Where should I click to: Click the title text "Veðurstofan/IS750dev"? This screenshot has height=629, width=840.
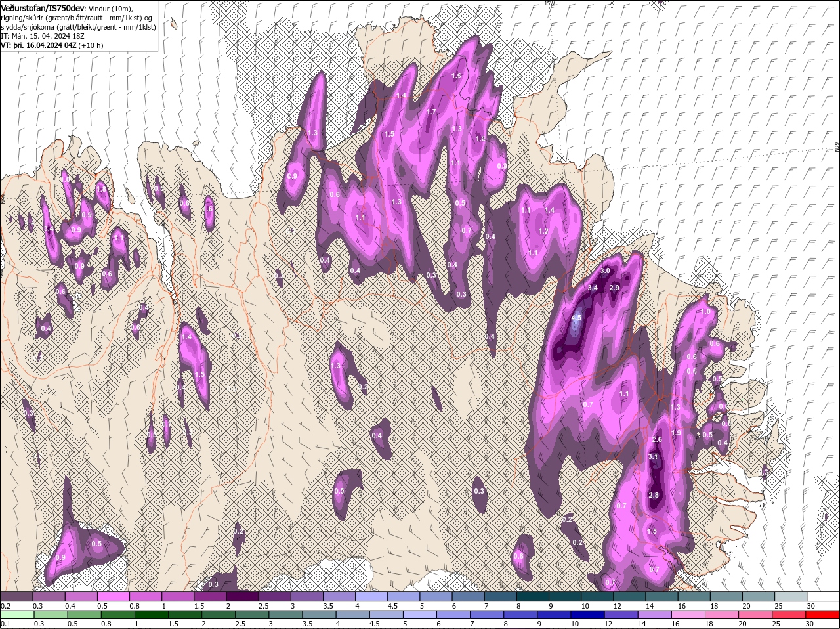pos(43,7)
